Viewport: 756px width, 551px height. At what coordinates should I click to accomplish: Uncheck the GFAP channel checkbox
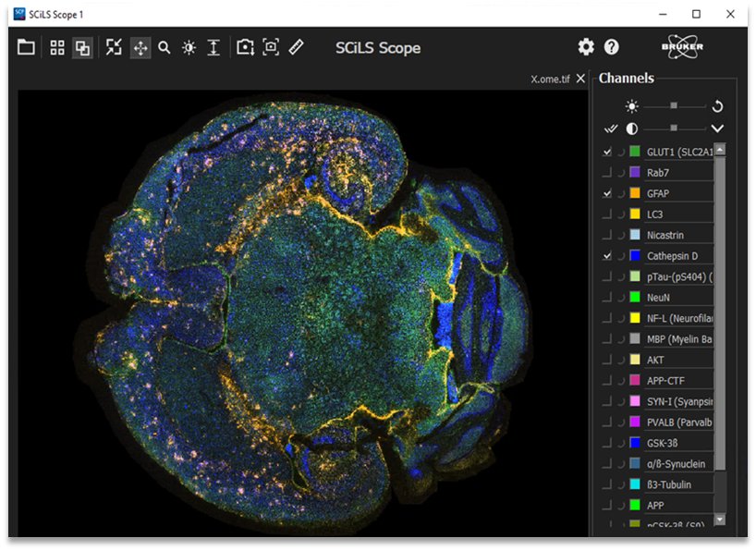[607, 193]
